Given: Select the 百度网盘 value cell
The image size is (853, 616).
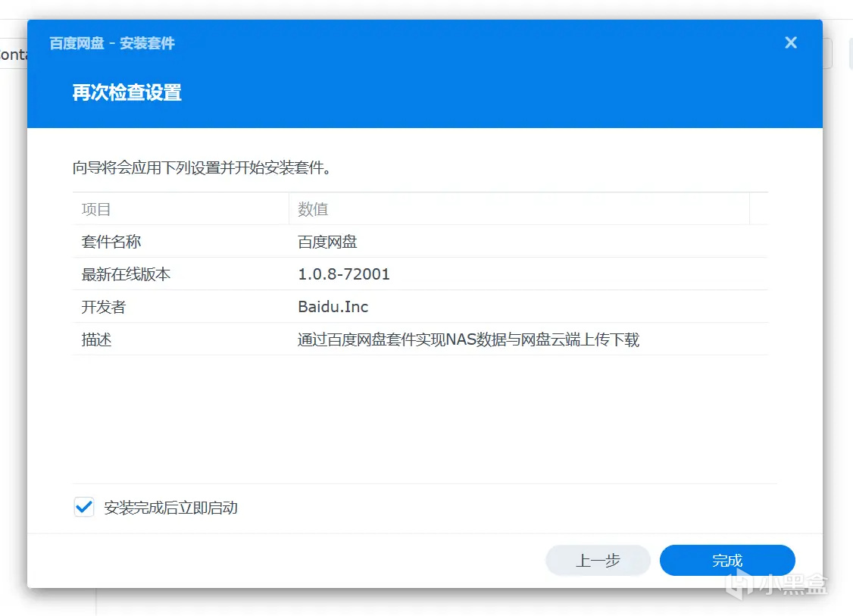Looking at the screenshot, I should [327, 242].
